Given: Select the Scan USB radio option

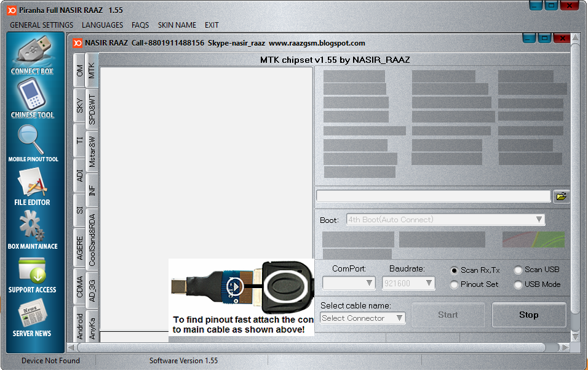Looking at the screenshot, I should click(518, 270).
